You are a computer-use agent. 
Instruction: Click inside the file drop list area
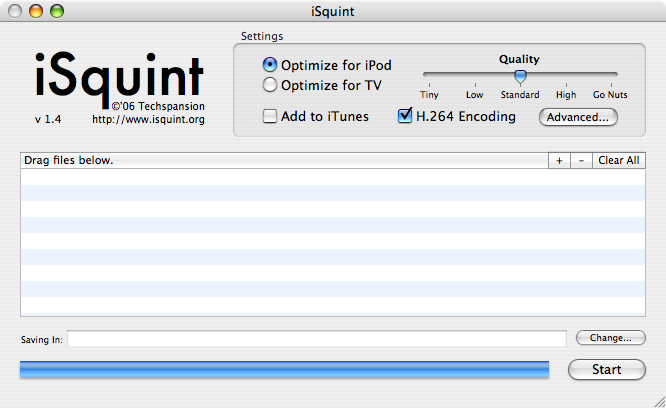click(333, 242)
